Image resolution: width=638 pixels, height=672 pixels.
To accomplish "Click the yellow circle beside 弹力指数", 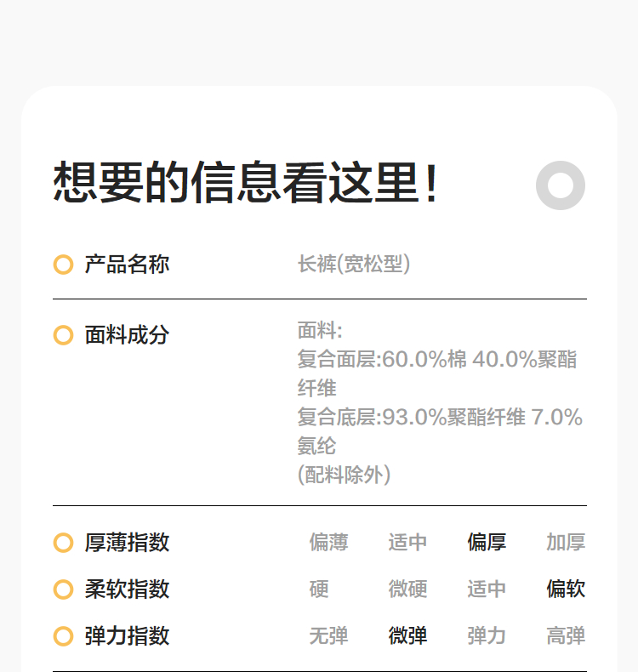I will [x=63, y=636].
